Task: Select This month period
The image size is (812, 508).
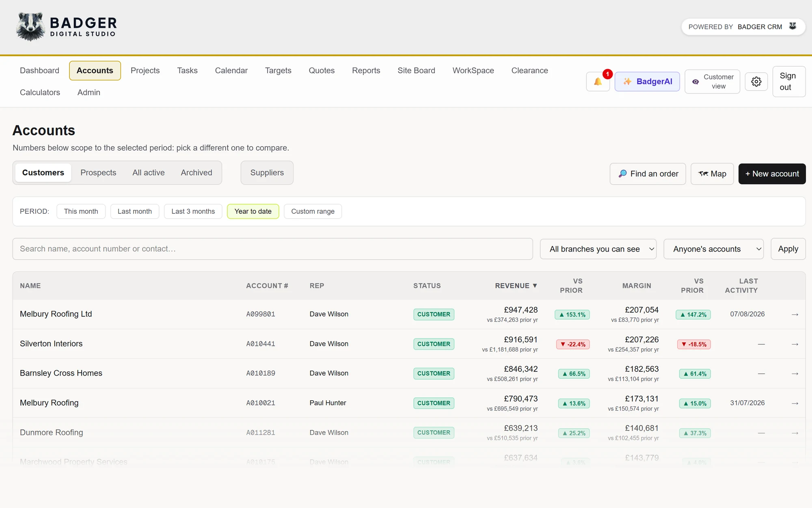Action: click(81, 211)
